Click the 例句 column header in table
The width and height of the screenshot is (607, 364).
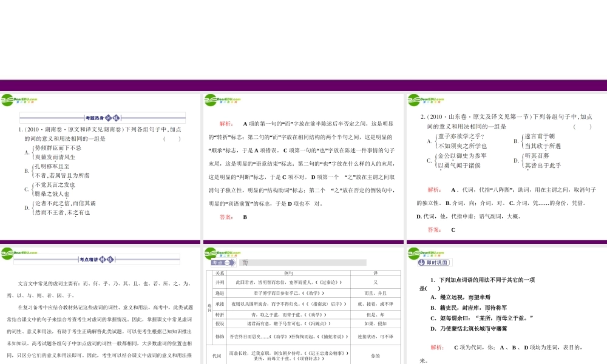pyautogui.click(x=288, y=273)
